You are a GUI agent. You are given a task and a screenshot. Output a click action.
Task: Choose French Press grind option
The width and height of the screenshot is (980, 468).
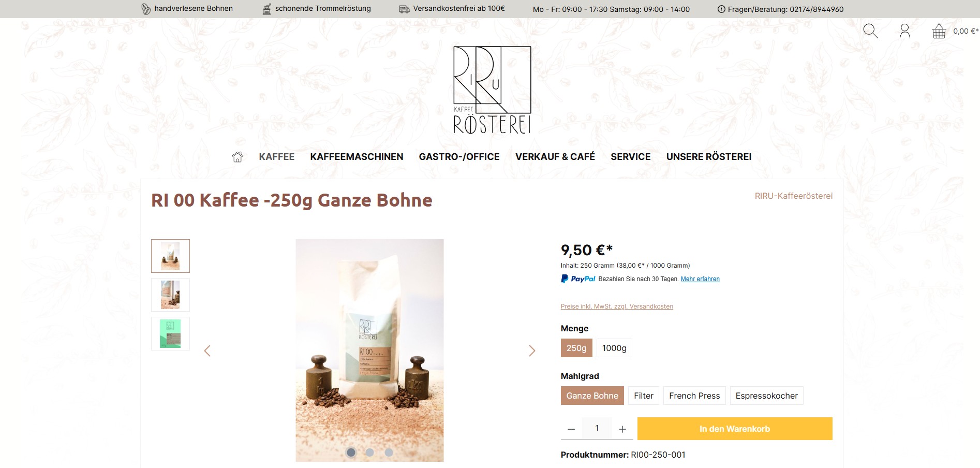point(694,396)
